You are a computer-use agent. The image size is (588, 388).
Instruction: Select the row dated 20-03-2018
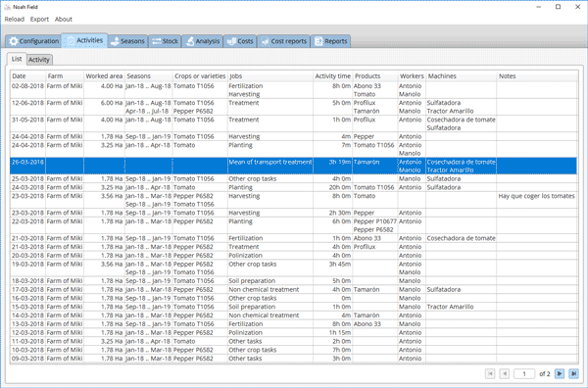point(294,256)
